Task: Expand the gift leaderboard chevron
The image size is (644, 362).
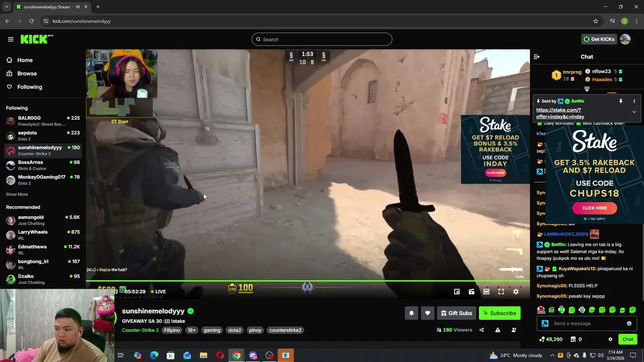Action: tap(587, 89)
